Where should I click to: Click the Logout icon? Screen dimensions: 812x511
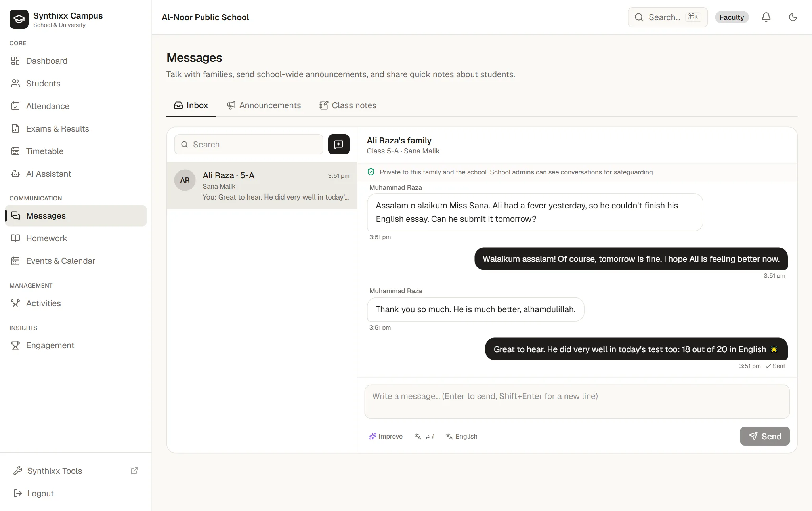coord(17,493)
